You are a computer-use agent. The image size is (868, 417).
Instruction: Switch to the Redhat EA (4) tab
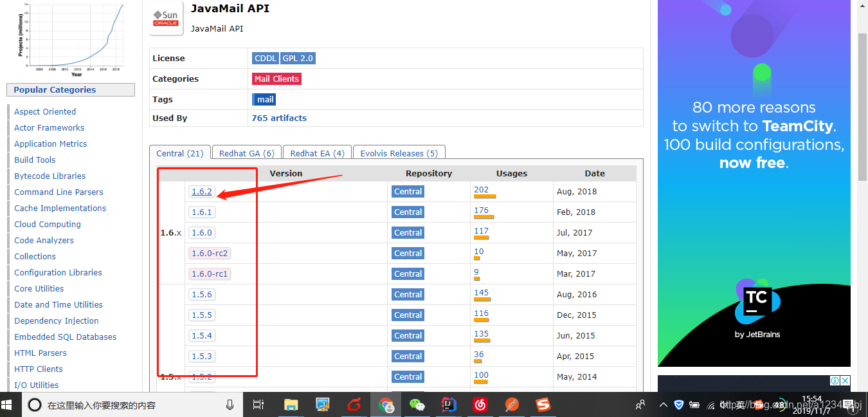pos(317,153)
